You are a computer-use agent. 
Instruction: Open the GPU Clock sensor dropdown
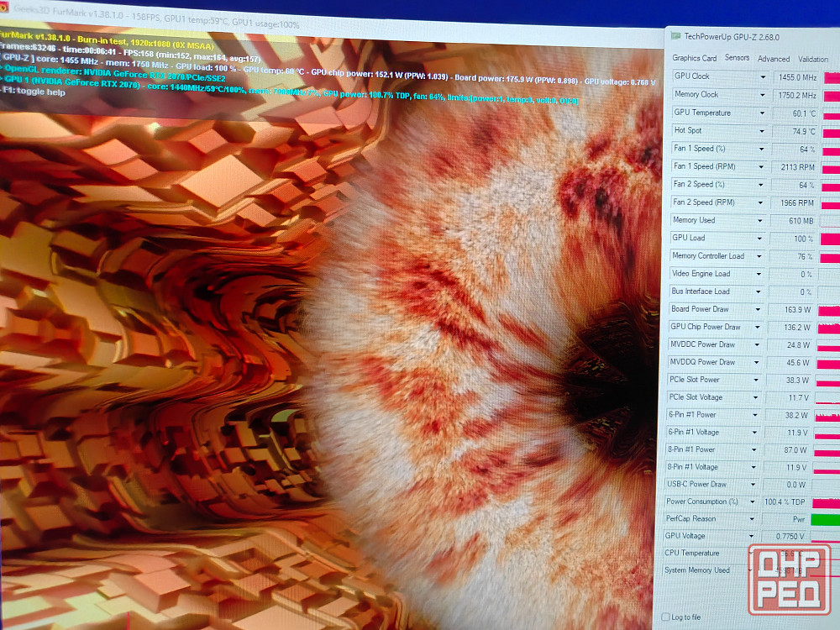point(763,76)
